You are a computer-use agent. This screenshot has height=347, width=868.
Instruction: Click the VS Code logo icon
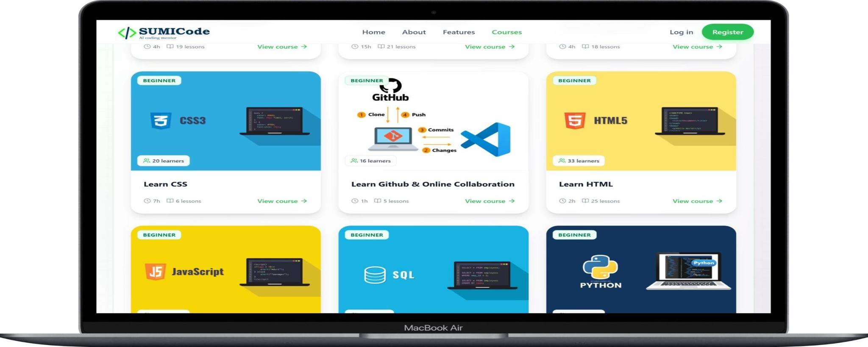486,140
